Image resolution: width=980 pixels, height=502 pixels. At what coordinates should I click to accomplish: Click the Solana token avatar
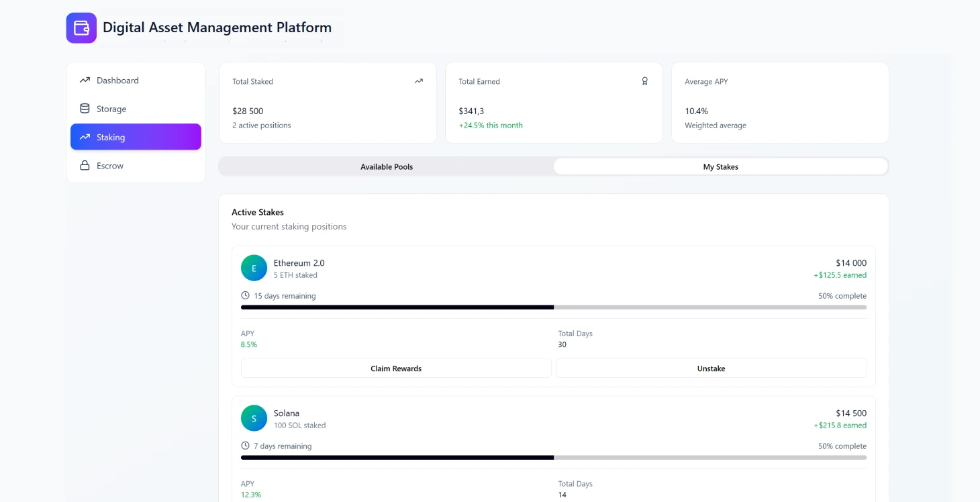coord(254,417)
